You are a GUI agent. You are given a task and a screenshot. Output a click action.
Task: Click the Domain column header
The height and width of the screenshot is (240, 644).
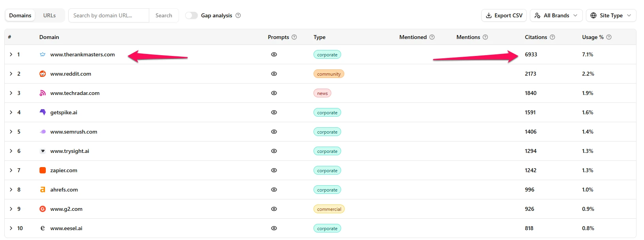(49, 37)
